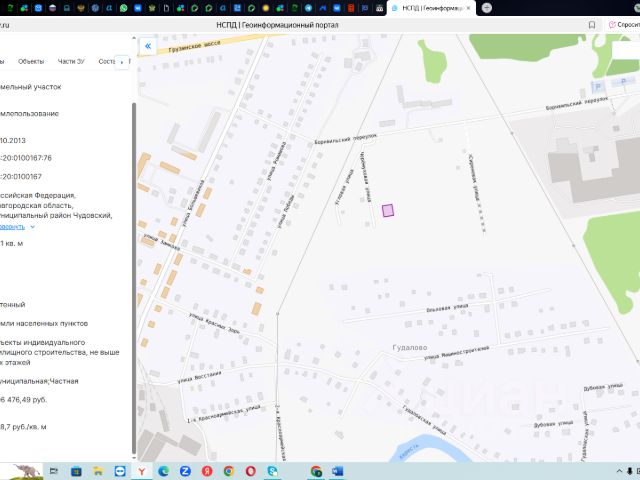Expand the full address with blue link
Viewport: 640px width, 480px height.
click(12, 227)
